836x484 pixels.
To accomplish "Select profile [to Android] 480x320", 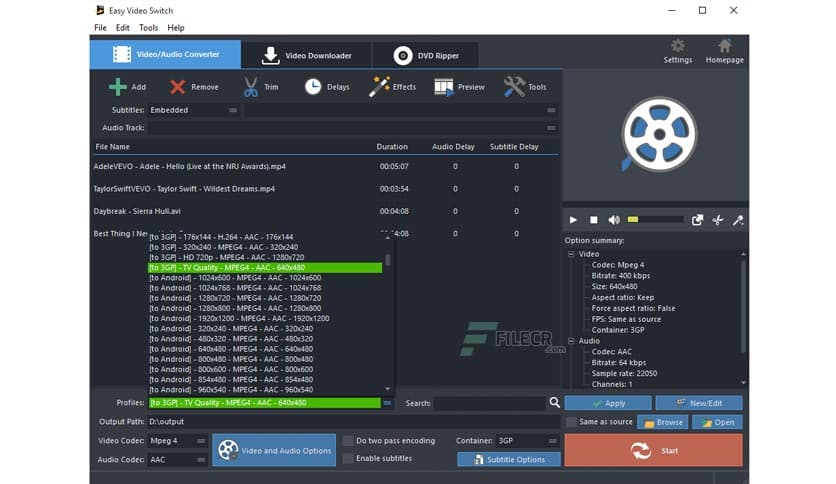I will coord(265,338).
